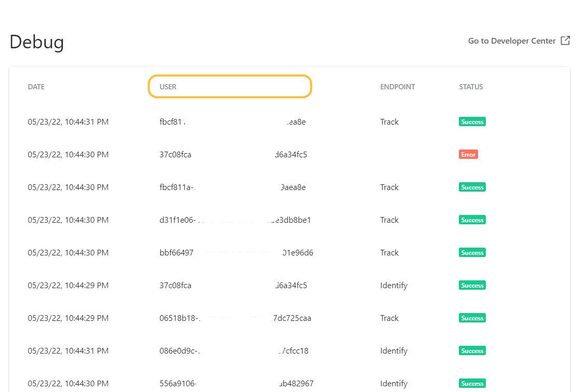Select the DATE column header
Viewport: 585px width, 392px height.
36,87
